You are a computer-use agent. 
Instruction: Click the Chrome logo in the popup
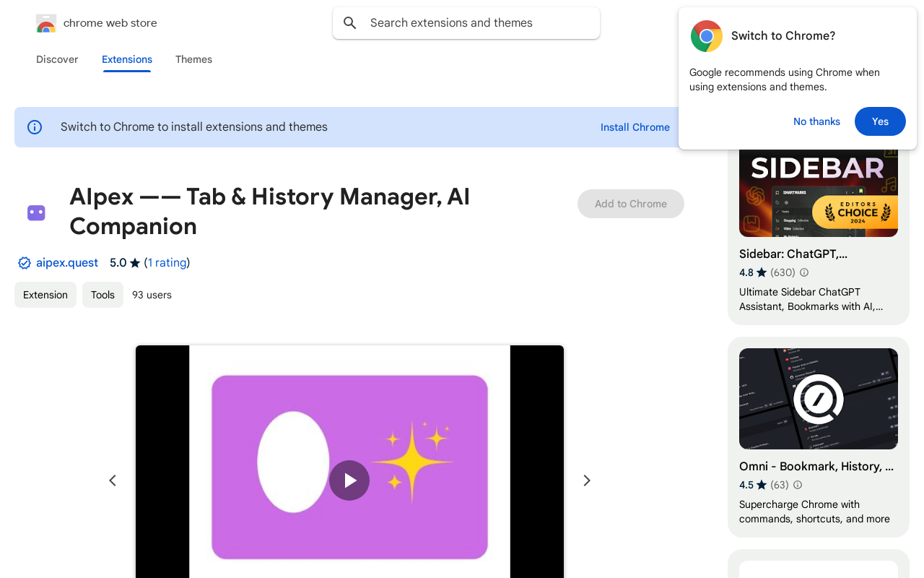(706, 36)
